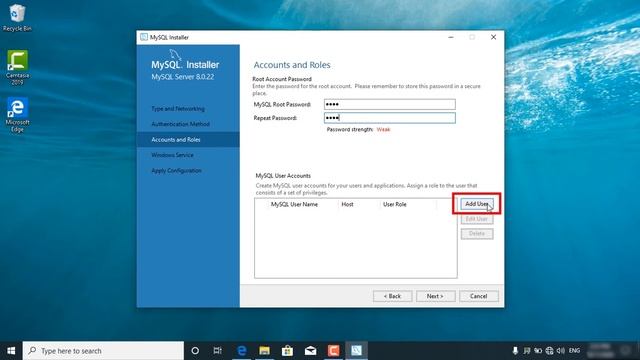Click the Root Account Password label
This screenshot has height=360, width=640.
point(282,79)
